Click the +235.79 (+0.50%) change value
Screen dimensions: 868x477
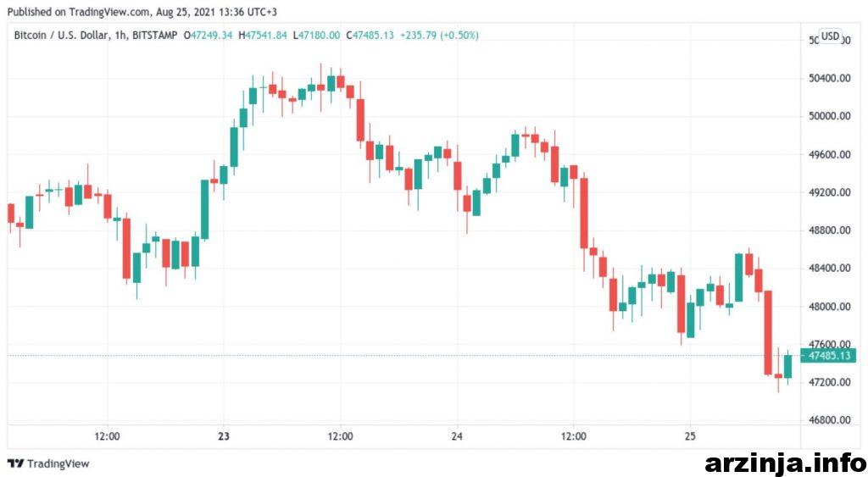click(440, 35)
